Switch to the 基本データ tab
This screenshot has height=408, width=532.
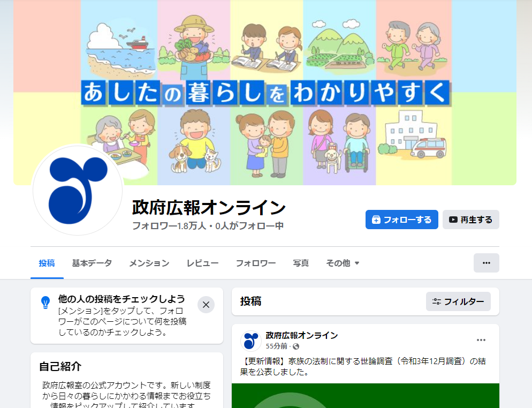[x=92, y=263]
